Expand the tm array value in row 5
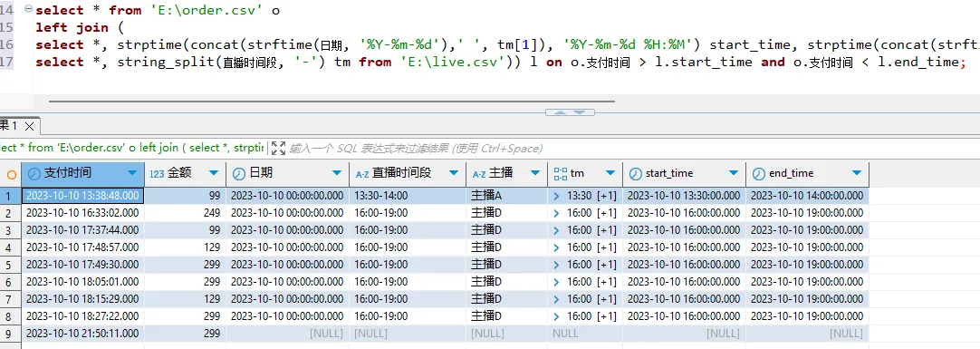Image resolution: width=980 pixels, height=349 pixels. [557, 265]
